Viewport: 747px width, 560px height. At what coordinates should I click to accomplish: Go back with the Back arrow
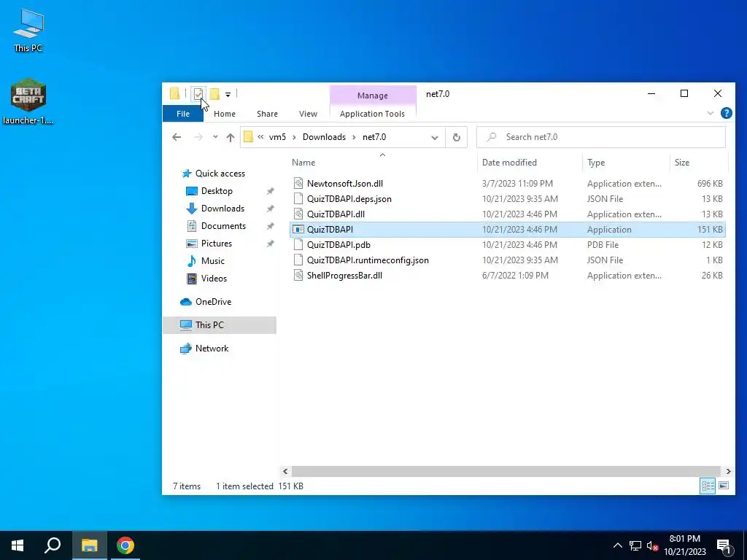coord(177,137)
